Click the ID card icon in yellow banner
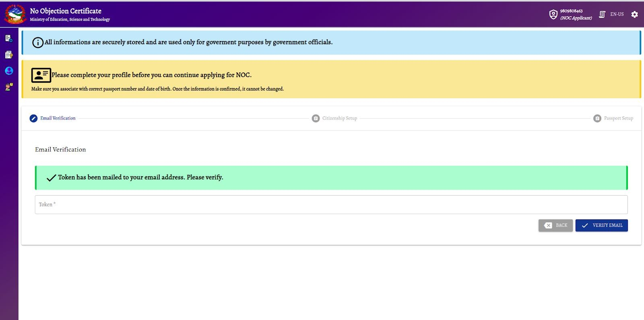This screenshot has width=644, height=320. tap(41, 75)
